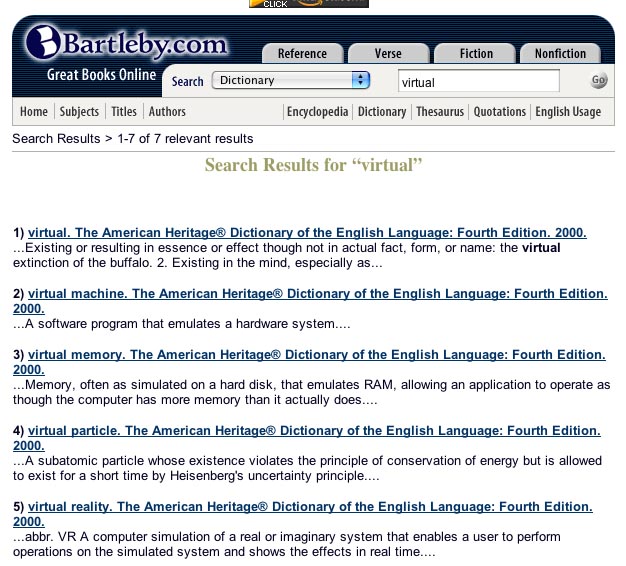Click the Go search button
This screenshot has height=566, width=626.
(x=598, y=80)
